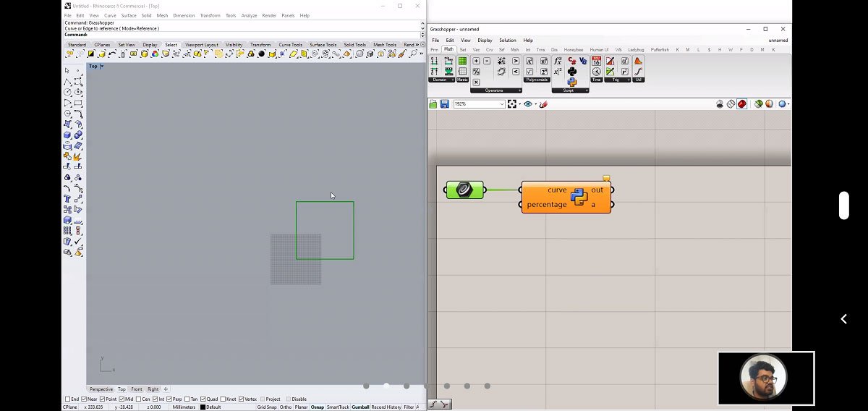The width and height of the screenshot is (868, 411).
Task: Click the Perspective viewport tab
Action: click(101, 389)
